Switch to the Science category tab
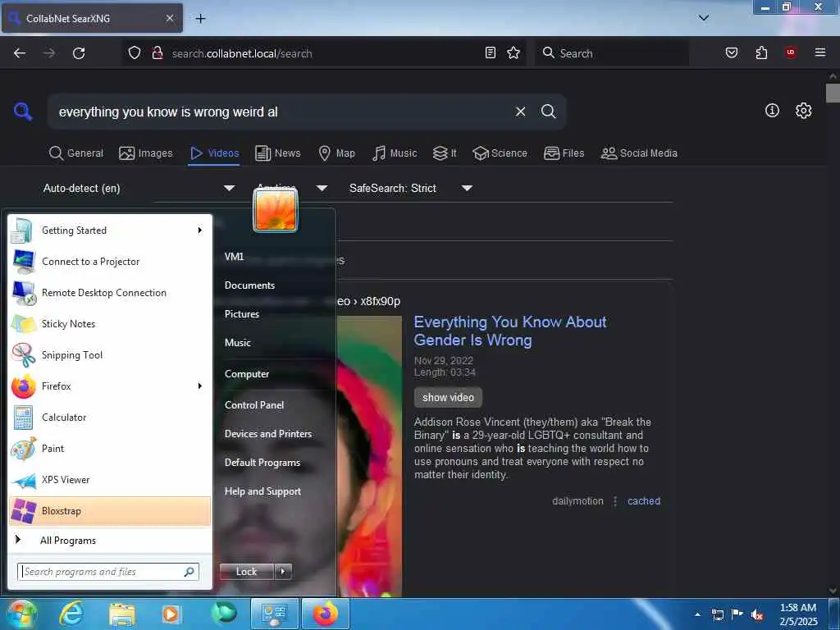 tap(500, 153)
